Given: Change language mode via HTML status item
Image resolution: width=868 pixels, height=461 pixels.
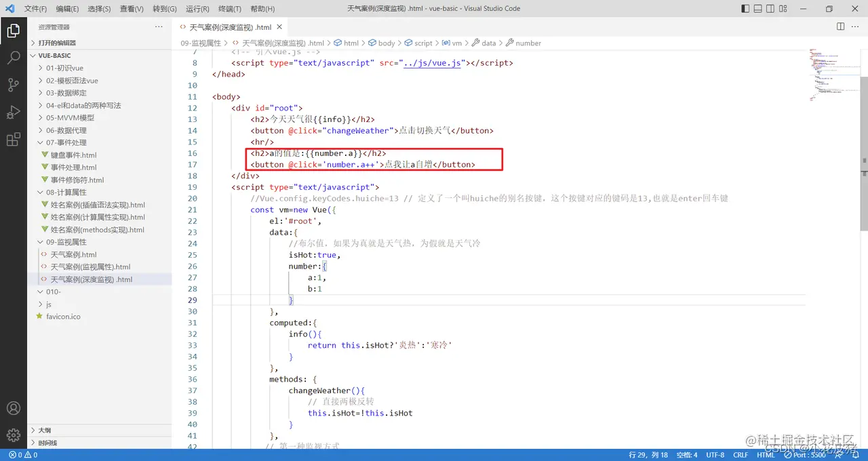Looking at the screenshot, I should coord(766,455).
